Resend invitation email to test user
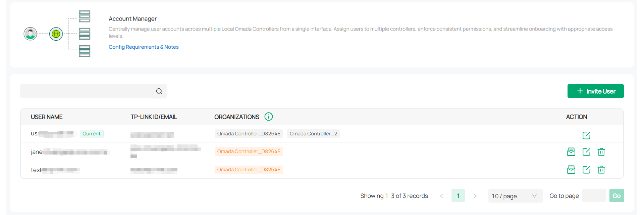Viewport: 644px width, 215px height. [571, 170]
